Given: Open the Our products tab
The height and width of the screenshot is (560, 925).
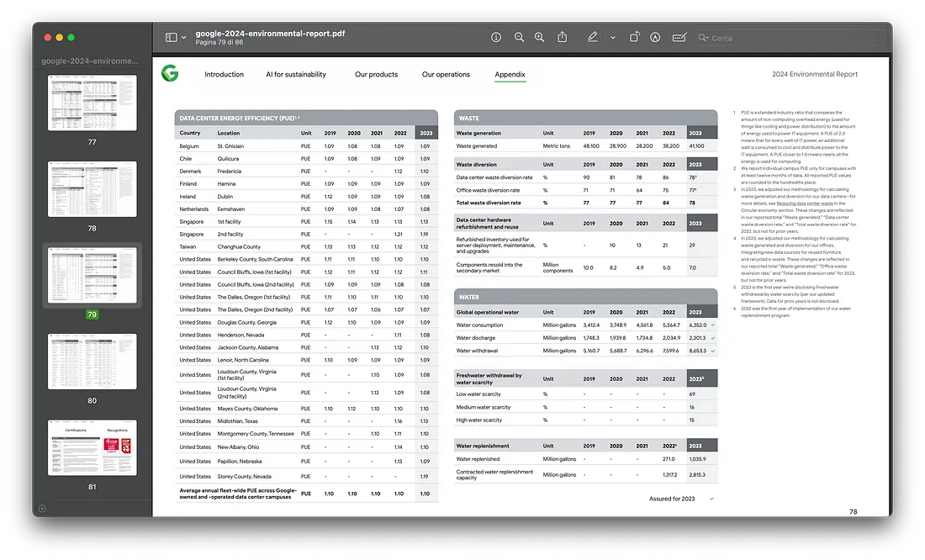Looking at the screenshot, I should tap(377, 74).
